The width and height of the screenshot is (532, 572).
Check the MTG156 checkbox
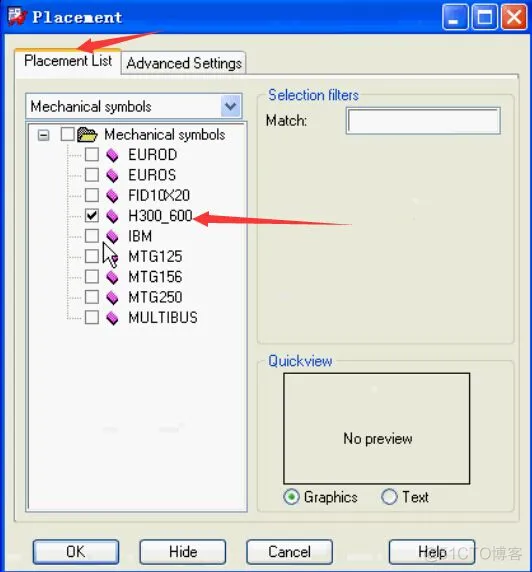pyautogui.click(x=92, y=277)
